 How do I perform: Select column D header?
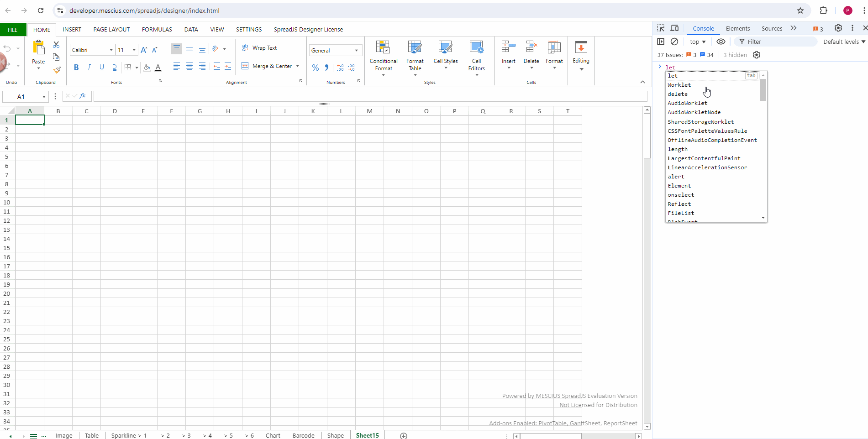(115, 111)
